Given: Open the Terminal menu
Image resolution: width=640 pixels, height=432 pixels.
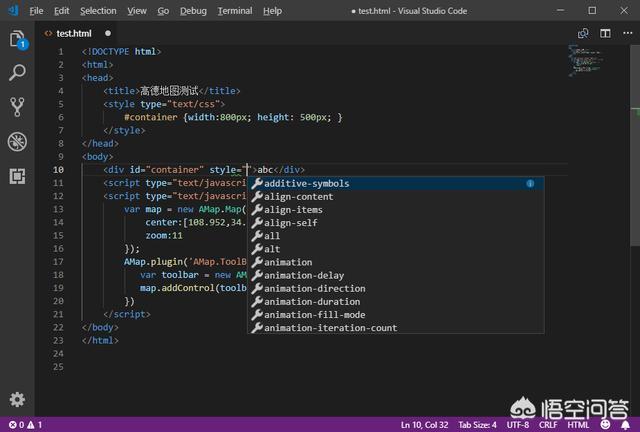Looking at the screenshot, I should point(235,10).
